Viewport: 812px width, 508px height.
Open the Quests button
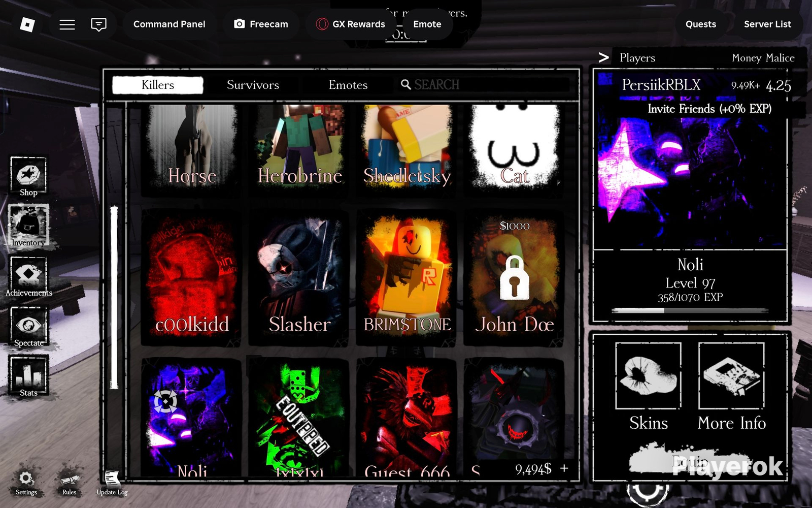point(701,24)
